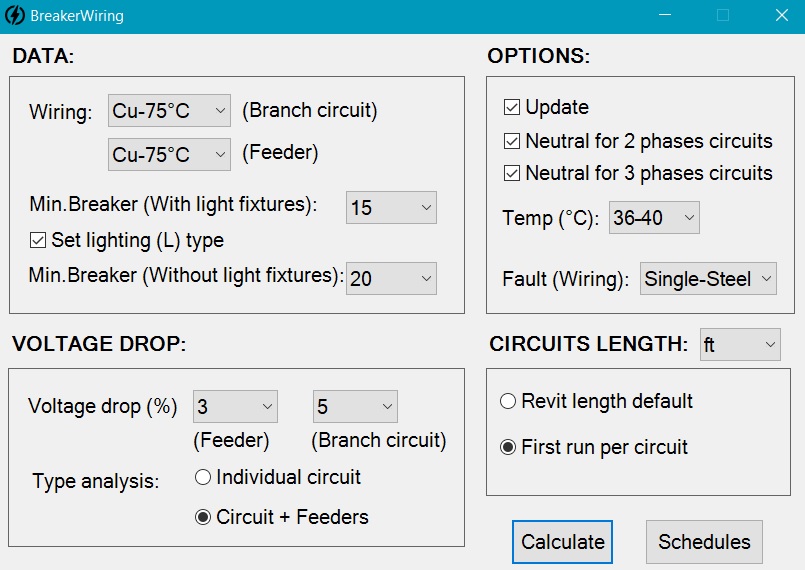Toggle Set lighting (L) type checkbox

39,240
